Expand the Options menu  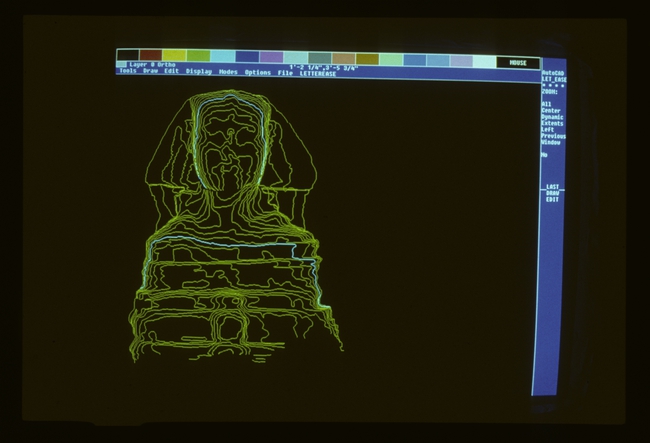click(x=257, y=72)
